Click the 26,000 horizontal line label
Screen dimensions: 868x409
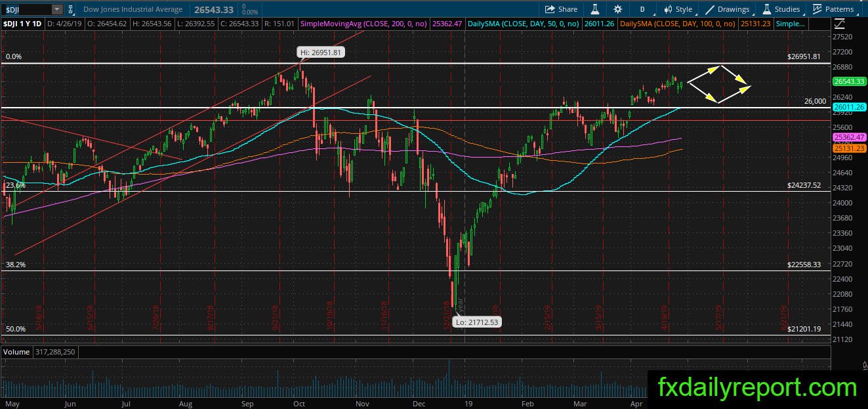pos(815,101)
